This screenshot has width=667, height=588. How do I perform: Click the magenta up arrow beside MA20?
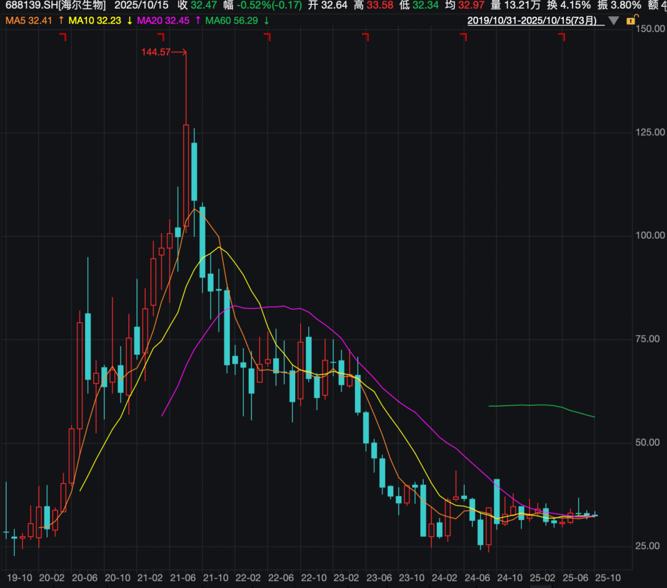[197, 20]
